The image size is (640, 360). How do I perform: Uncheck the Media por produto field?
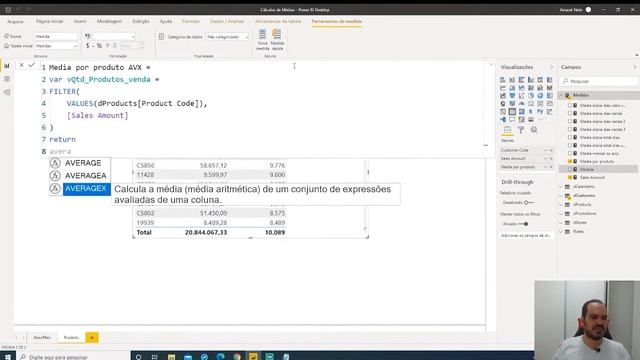click(570, 161)
